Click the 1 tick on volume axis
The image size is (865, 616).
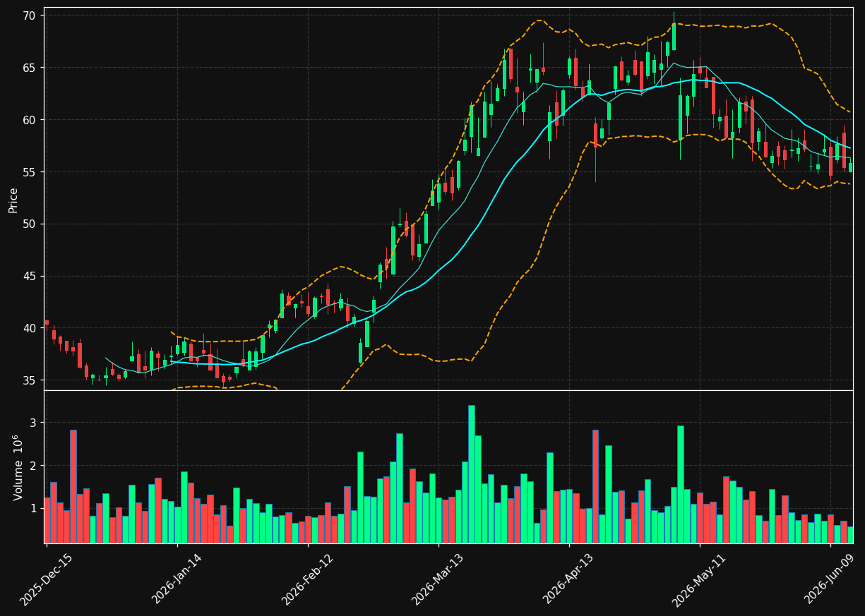(x=33, y=508)
